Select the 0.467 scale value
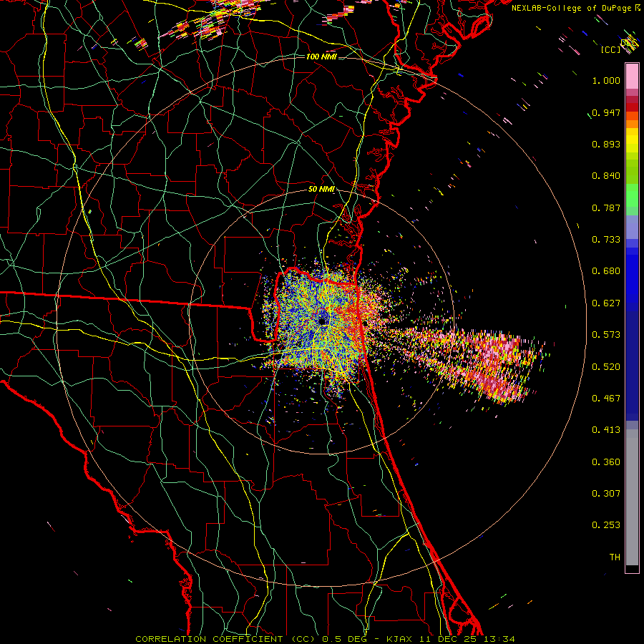Viewport: 644px width, 644px height. tap(606, 399)
